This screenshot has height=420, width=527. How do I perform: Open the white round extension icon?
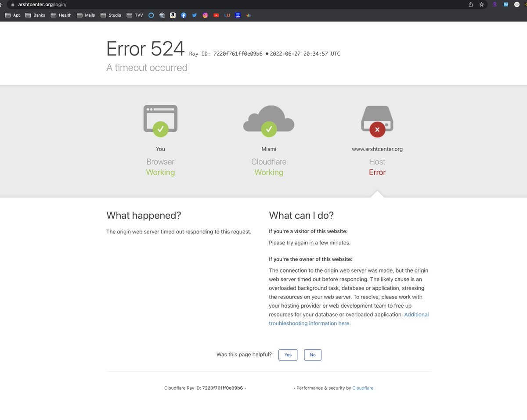click(x=517, y=4)
